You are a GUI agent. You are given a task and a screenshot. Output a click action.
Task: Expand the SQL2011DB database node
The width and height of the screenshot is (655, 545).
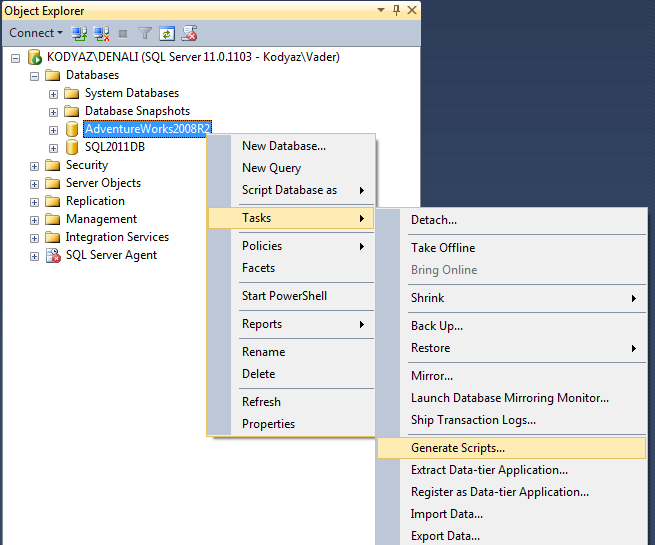click(x=53, y=148)
